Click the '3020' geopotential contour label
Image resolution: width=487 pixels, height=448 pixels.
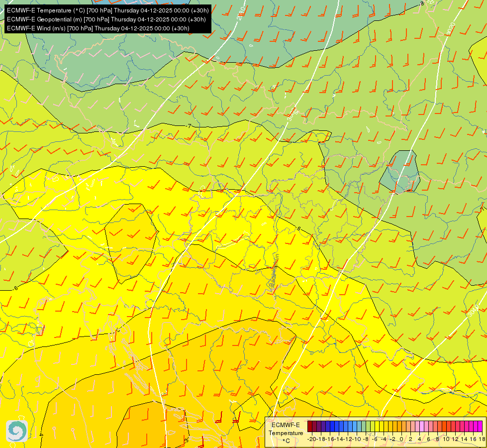[x=451, y=29]
